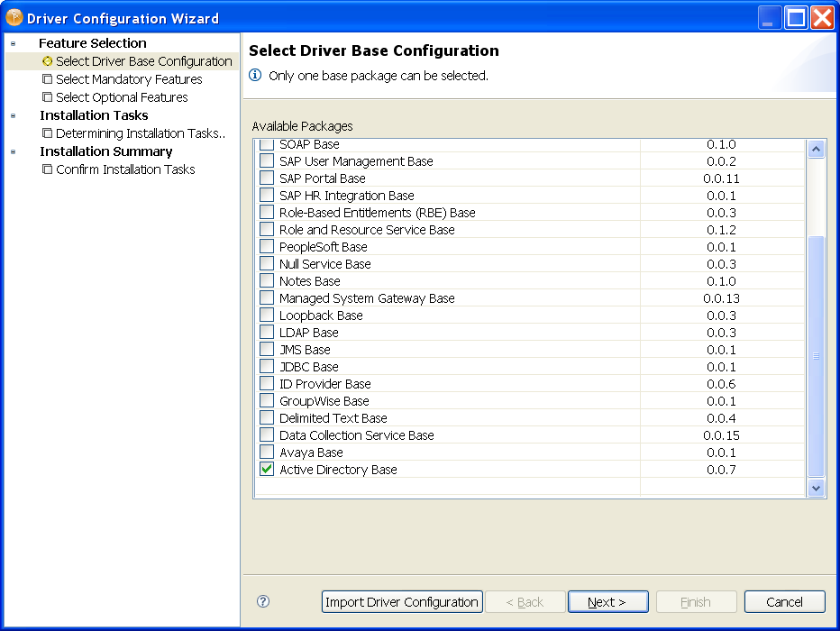The image size is (840, 631).
Task: Uncheck the Active Directory Base checkbox
Action: pyautogui.click(x=267, y=470)
